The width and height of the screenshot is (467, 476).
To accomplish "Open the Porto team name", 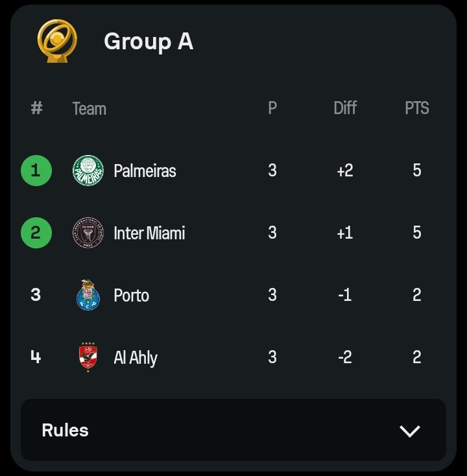I will click(x=132, y=295).
